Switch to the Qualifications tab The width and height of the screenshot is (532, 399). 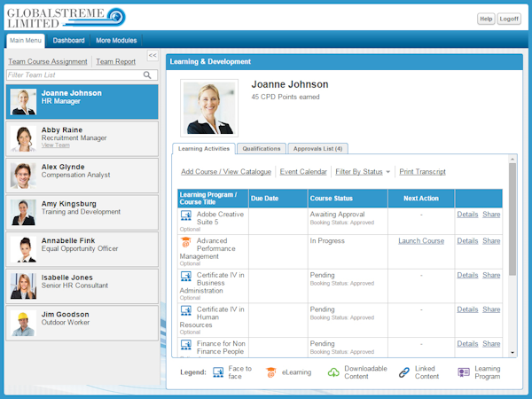click(x=261, y=149)
